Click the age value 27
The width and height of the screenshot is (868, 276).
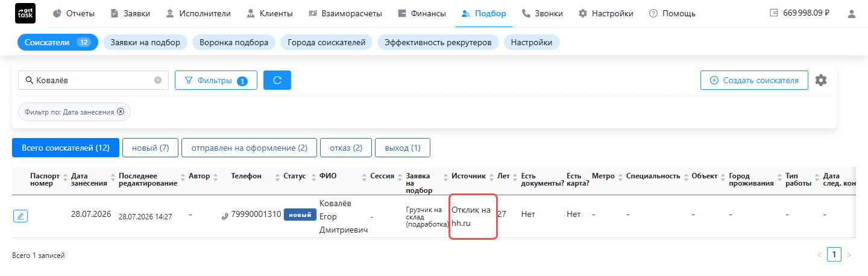click(502, 214)
